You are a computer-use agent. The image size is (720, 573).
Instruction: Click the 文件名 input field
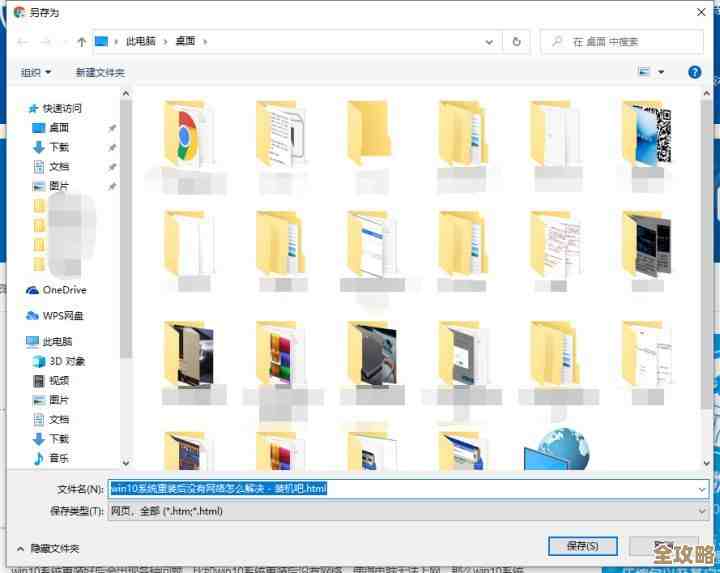tap(408, 489)
